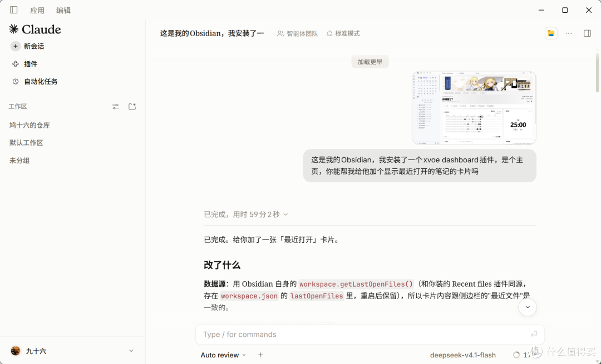Image resolution: width=601 pixels, height=364 pixels.
Task: Click the workspace filter settings icon
Action: (115, 107)
